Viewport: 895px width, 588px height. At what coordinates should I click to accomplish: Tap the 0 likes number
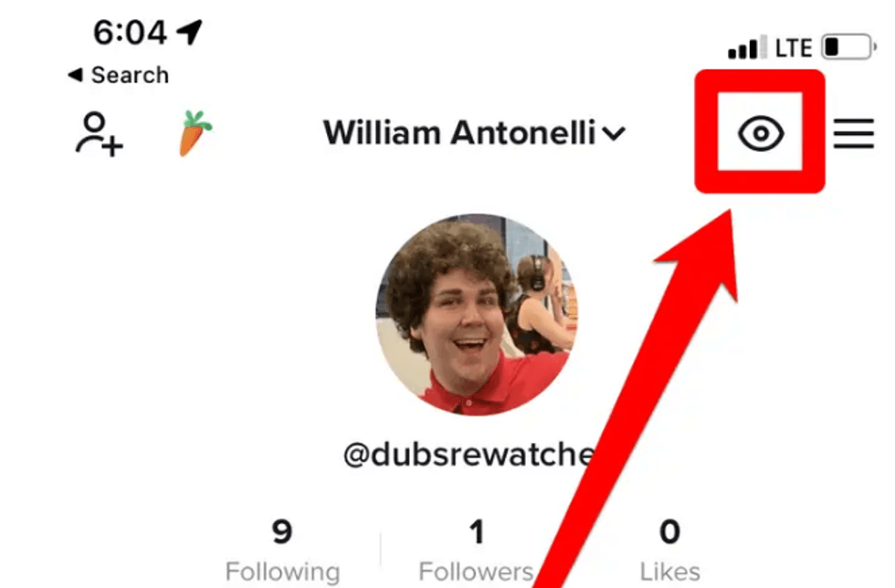pyautogui.click(x=669, y=531)
